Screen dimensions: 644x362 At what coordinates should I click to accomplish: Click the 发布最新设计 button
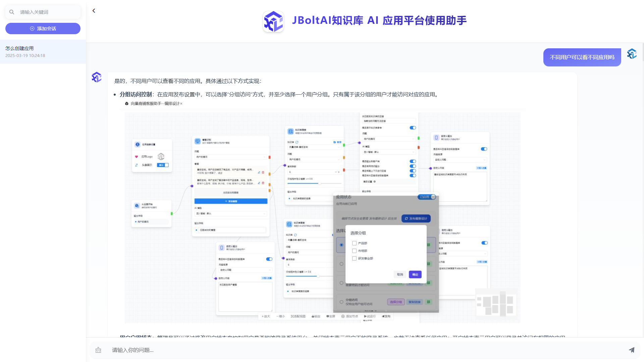(x=416, y=218)
